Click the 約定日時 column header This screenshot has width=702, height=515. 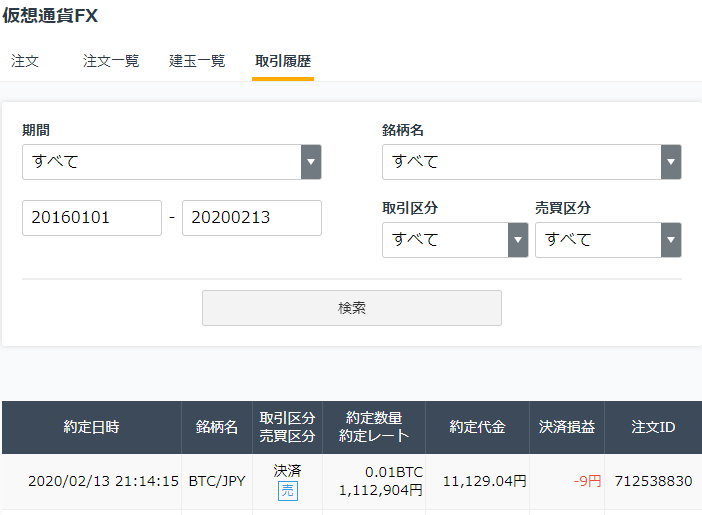(91, 427)
